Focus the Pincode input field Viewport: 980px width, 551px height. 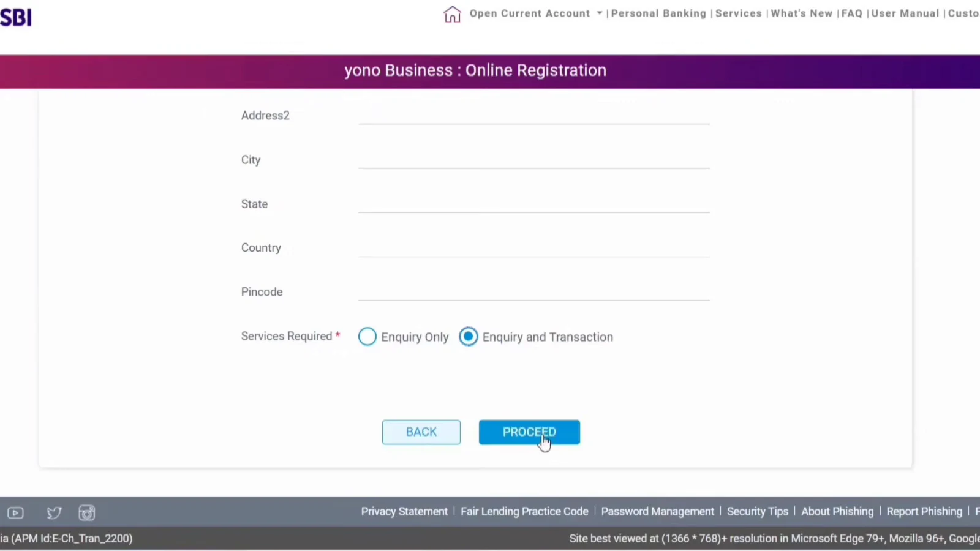(x=534, y=291)
